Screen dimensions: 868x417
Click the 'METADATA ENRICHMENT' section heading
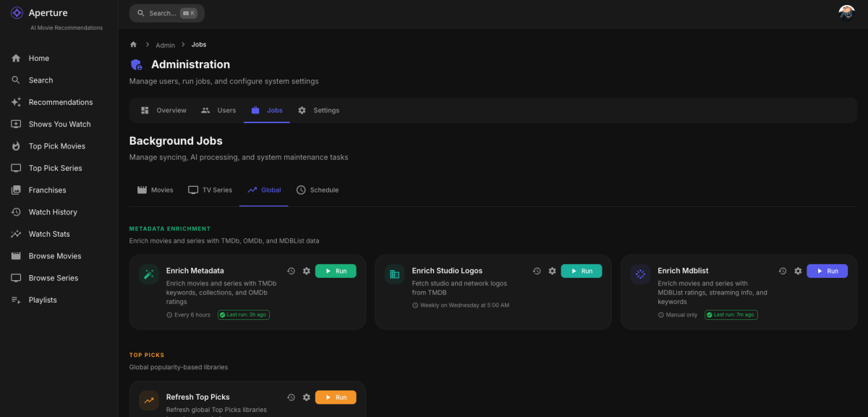170,229
